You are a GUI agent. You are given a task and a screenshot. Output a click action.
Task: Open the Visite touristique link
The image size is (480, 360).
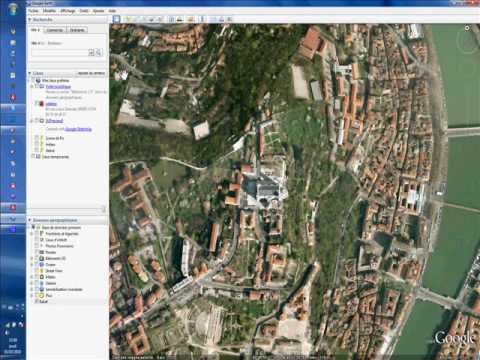(58, 86)
